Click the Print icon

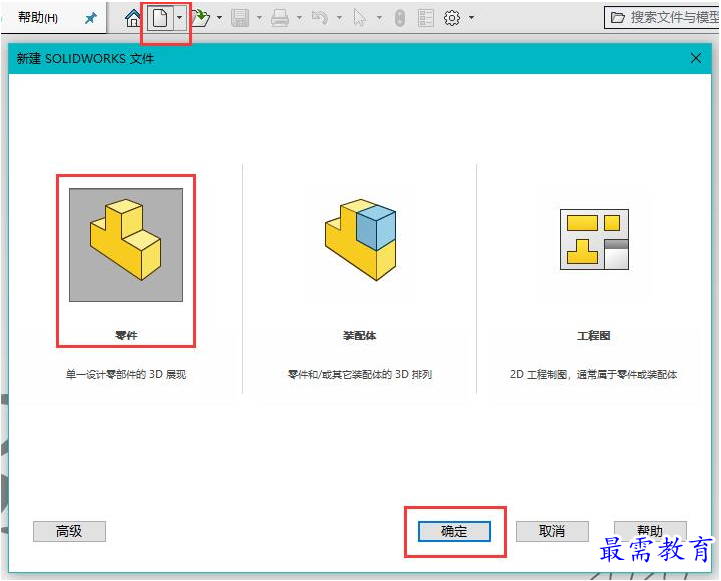click(280, 18)
